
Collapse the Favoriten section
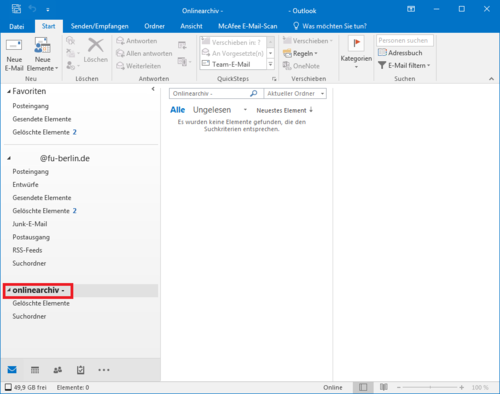click(x=9, y=92)
